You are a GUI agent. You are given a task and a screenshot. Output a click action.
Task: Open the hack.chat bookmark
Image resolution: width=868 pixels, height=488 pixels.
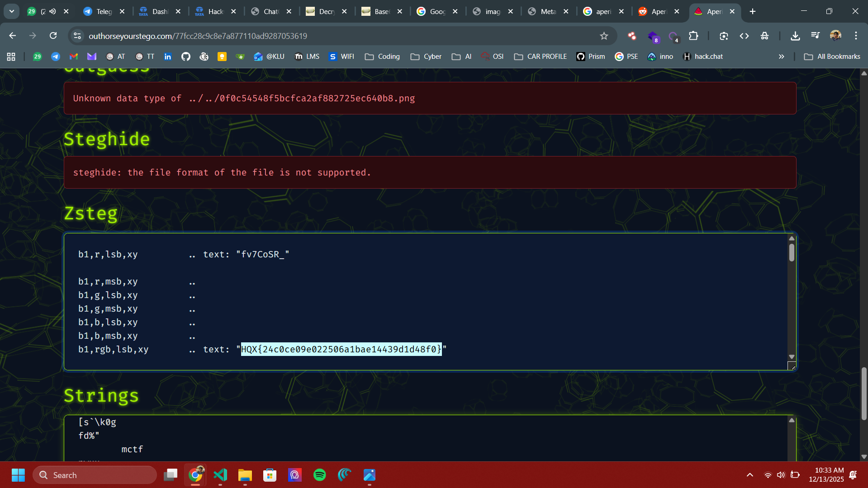tap(703, 57)
